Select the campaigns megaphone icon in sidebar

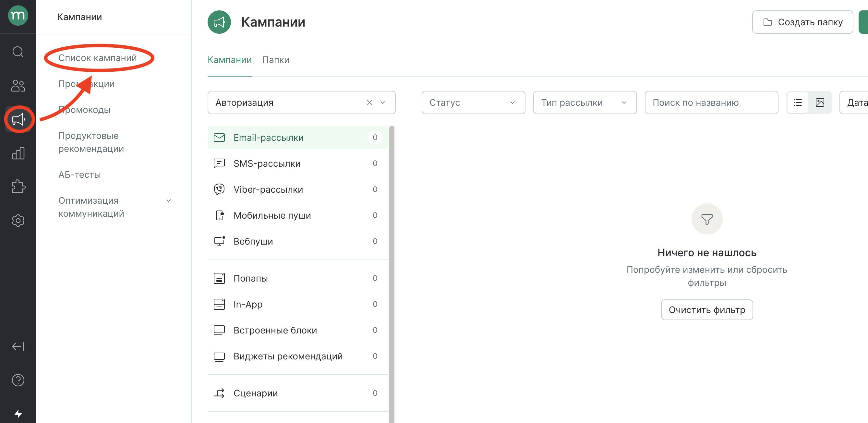pos(18,119)
